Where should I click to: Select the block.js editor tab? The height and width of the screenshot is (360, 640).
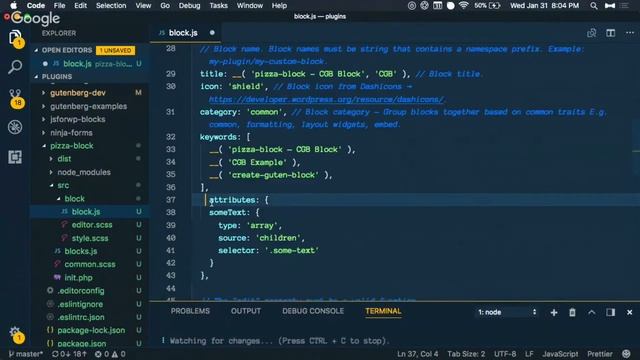click(x=183, y=33)
